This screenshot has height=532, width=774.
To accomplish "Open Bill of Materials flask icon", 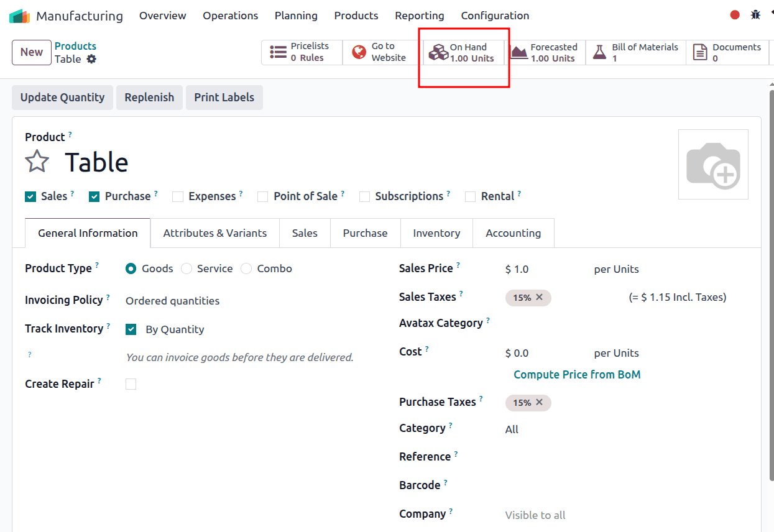I will pos(599,51).
